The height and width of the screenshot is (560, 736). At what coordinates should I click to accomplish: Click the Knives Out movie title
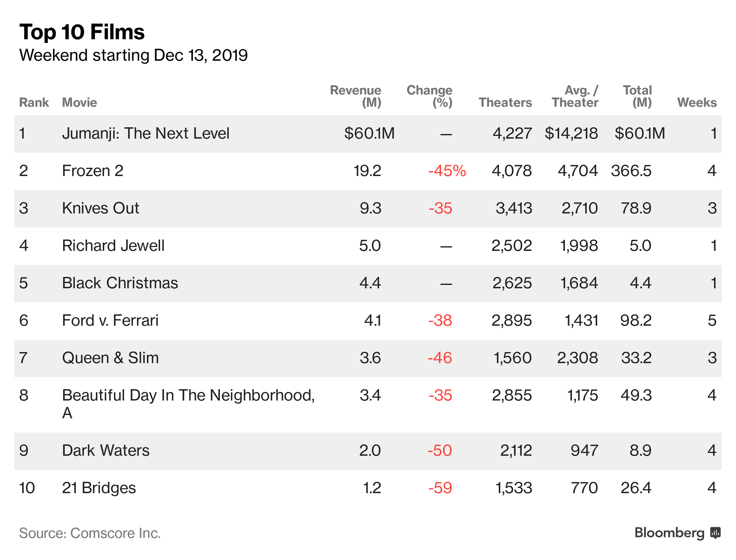point(100,208)
